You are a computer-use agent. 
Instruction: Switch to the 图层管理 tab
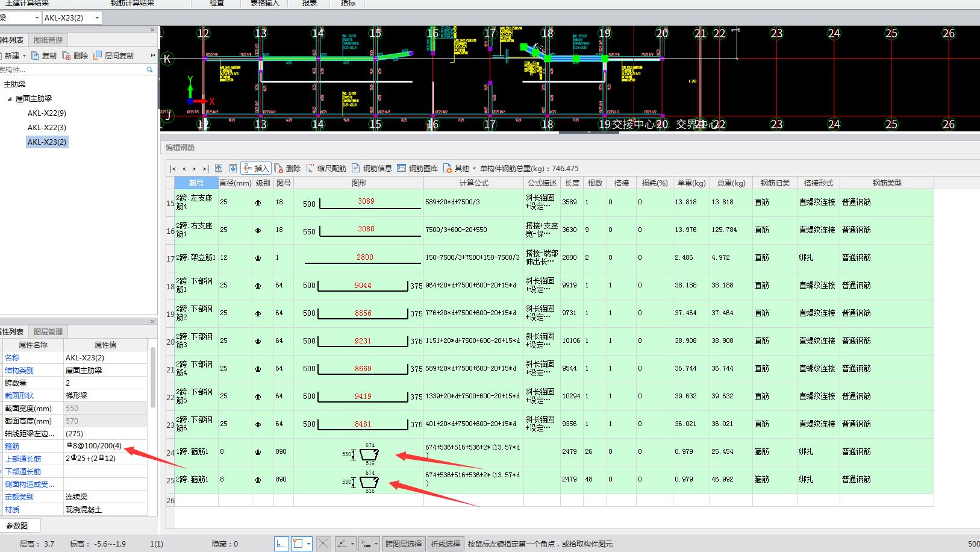[48, 332]
